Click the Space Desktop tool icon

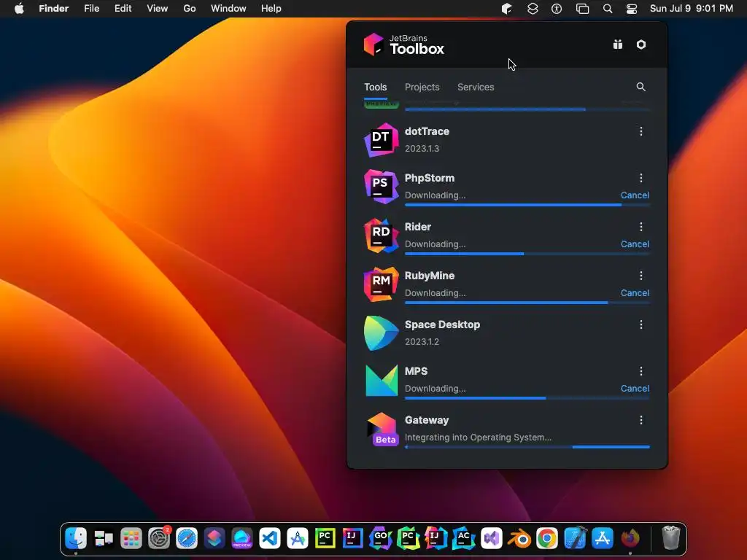381,332
